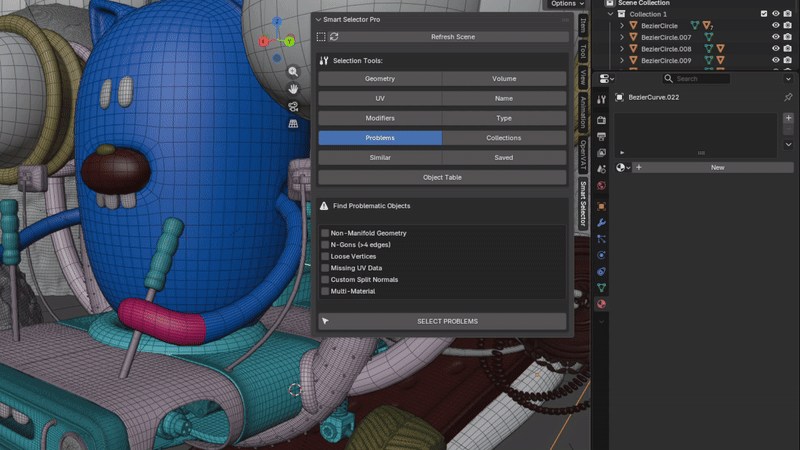This screenshot has width=800, height=450.
Task: Hide BezierCircle.008 with its eye icon
Action: click(776, 49)
